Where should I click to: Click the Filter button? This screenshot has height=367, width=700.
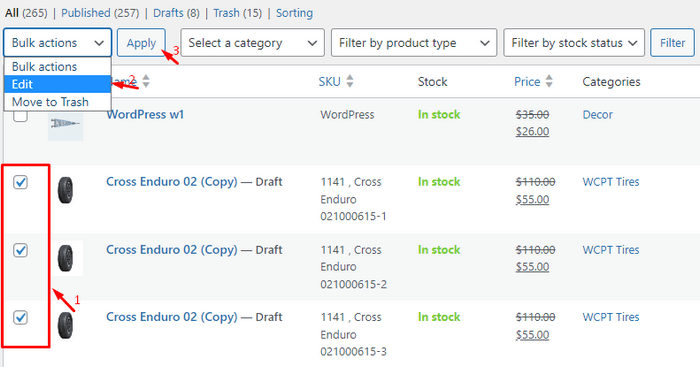[x=672, y=43]
